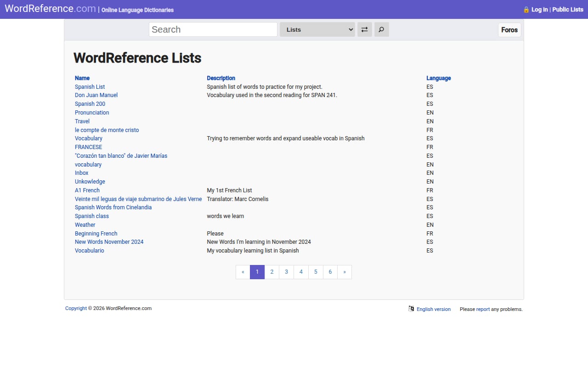Click the previous page « arrow
Viewport: 588px width, 368px height.
(x=243, y=272)
